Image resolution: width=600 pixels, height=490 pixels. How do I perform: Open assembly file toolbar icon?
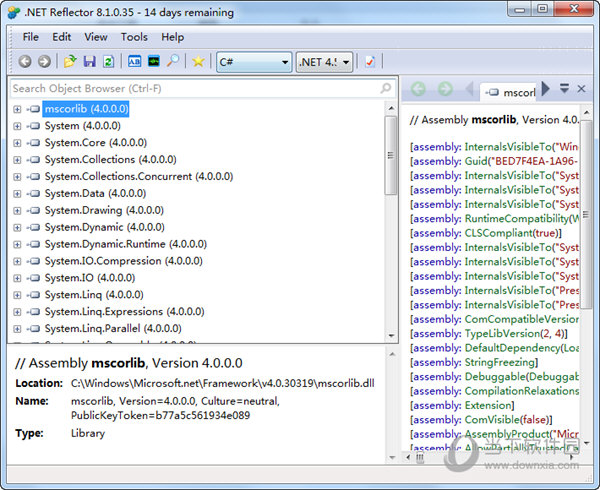tap(70, 61)
